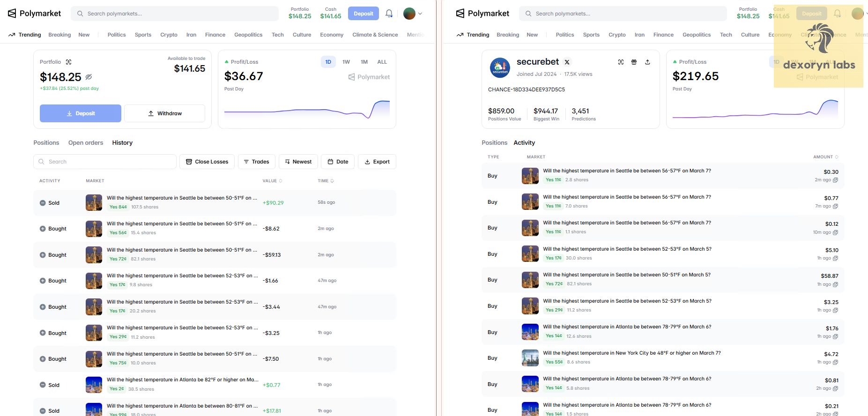This screenshot has width=868, height=416.
Task: Export the trade history
Action: pos(377,162)
